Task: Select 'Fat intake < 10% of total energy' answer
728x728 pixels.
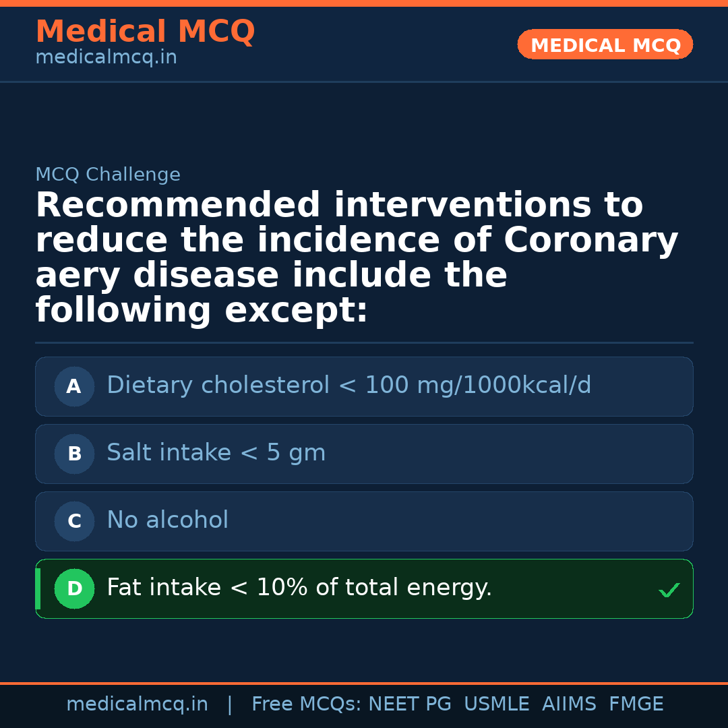Action: pyautogui.click(x=299, y=588)
